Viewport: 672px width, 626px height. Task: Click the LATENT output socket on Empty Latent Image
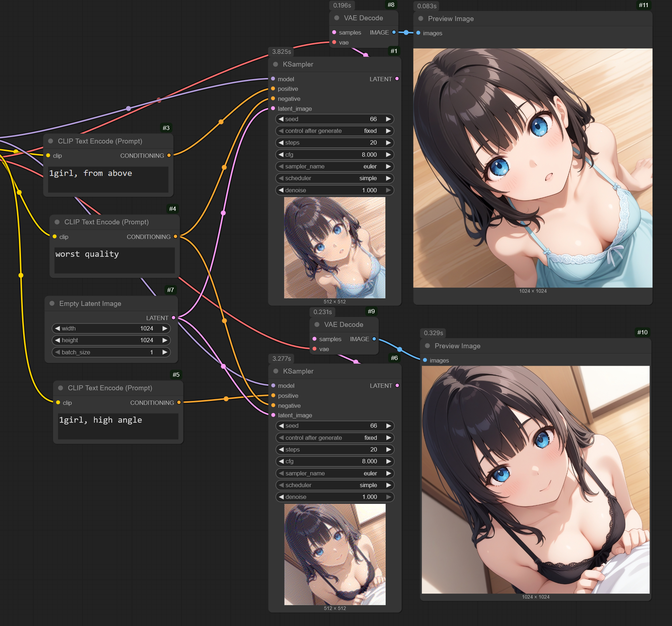pyautogui.click(x=173, y=318)
